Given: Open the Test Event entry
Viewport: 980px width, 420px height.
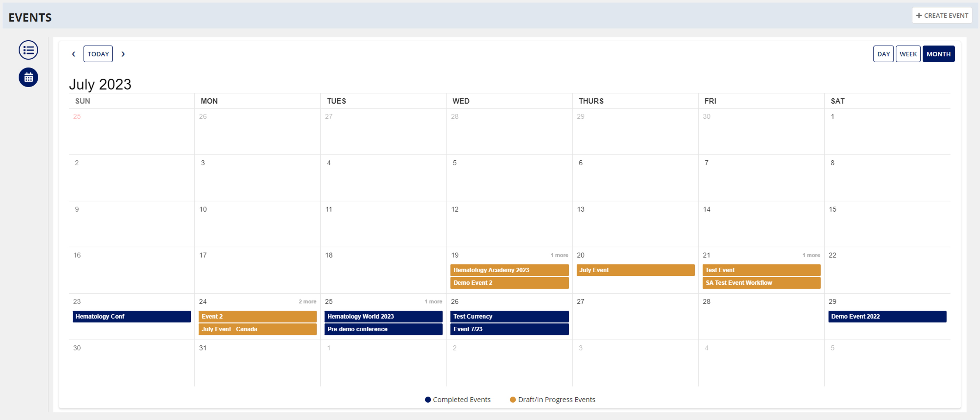Looking at the screenshot, I should pyautogui.click(x=761, y=270).
